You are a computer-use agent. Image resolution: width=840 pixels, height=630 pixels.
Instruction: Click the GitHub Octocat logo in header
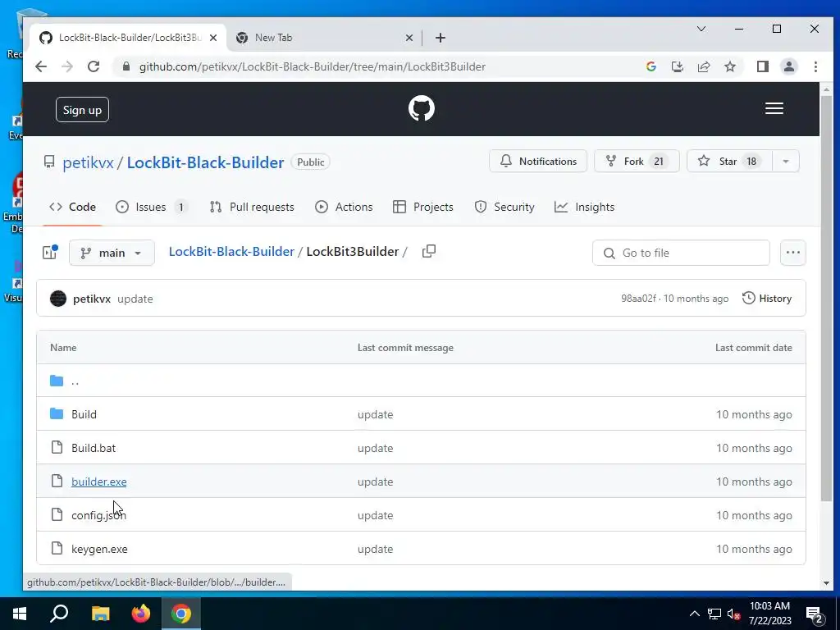[421, 109]
